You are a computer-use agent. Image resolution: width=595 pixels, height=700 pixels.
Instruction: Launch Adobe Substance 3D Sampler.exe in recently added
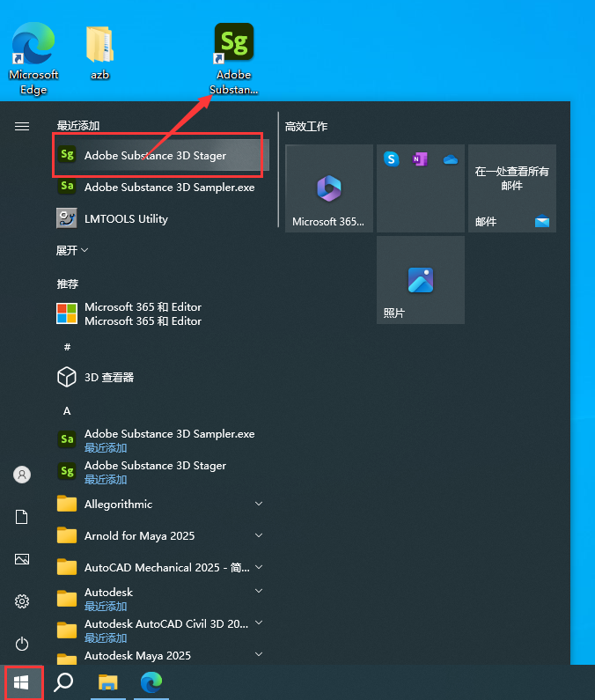coord(161,187)
